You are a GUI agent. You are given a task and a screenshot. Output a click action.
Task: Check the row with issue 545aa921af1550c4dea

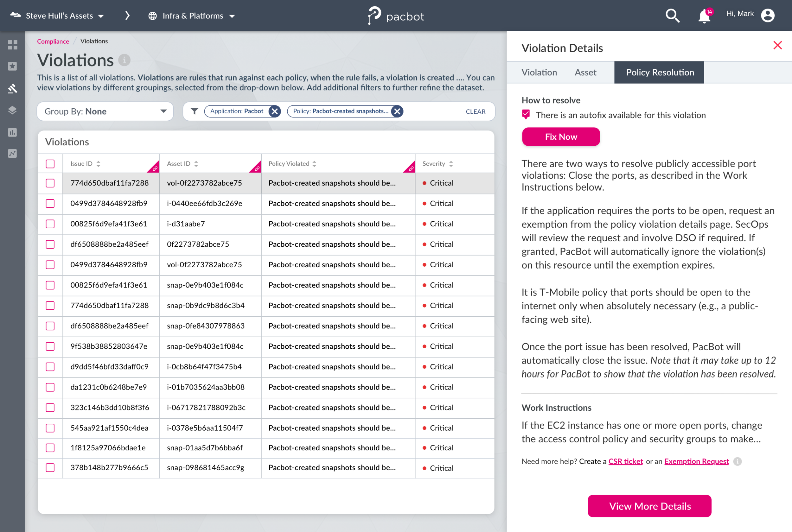tap(50, 428)
